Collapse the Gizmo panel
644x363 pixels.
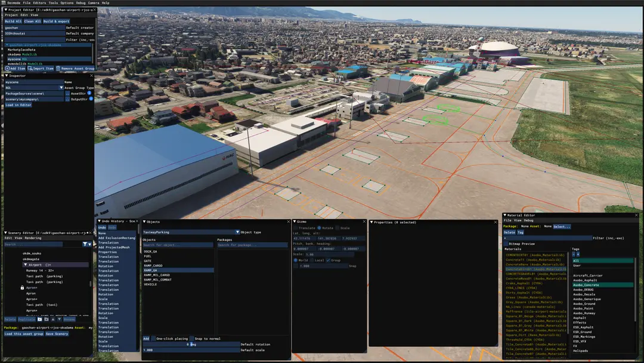pyautogui.click(x=295, y=222)
